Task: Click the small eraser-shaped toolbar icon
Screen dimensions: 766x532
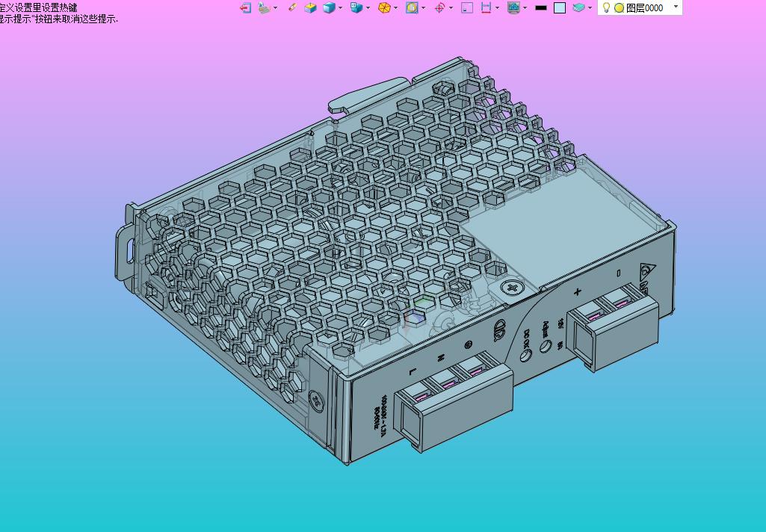Action: click(292, 7)
